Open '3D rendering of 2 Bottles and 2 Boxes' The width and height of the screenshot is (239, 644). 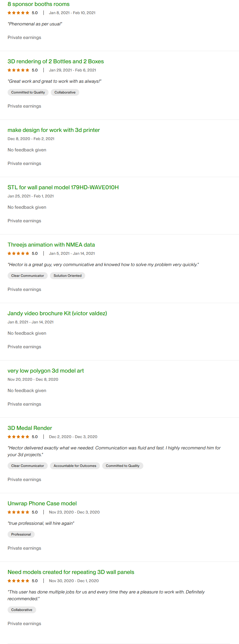[x=56, y=62]
